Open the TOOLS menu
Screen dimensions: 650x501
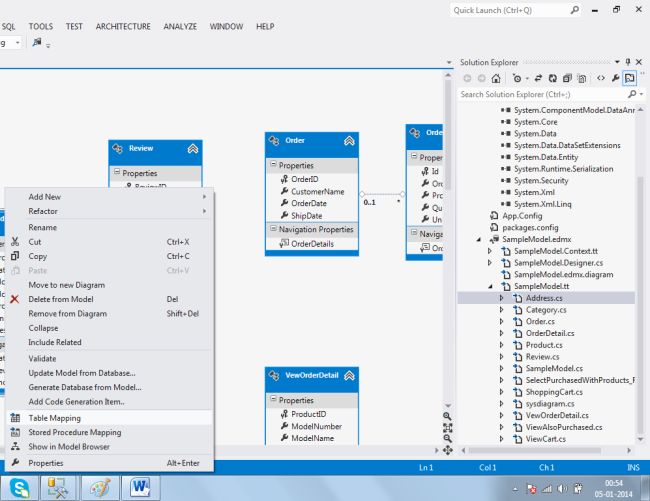click(41, 27)
